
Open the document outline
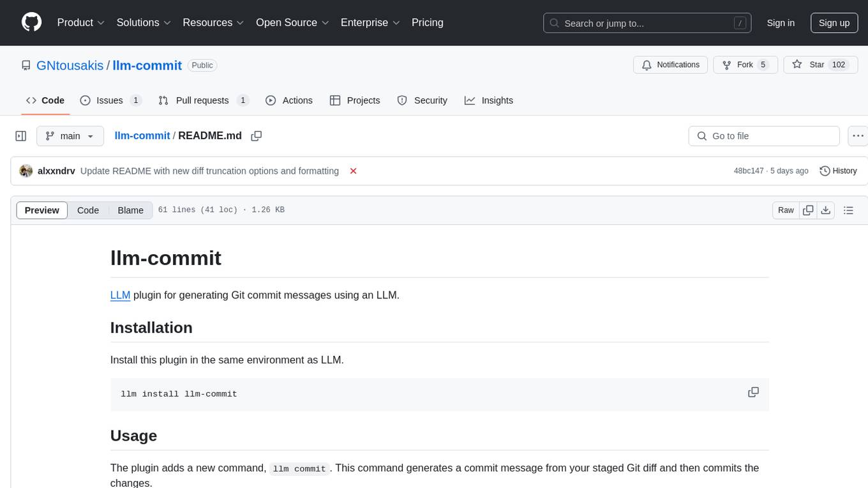click(848, 210)
